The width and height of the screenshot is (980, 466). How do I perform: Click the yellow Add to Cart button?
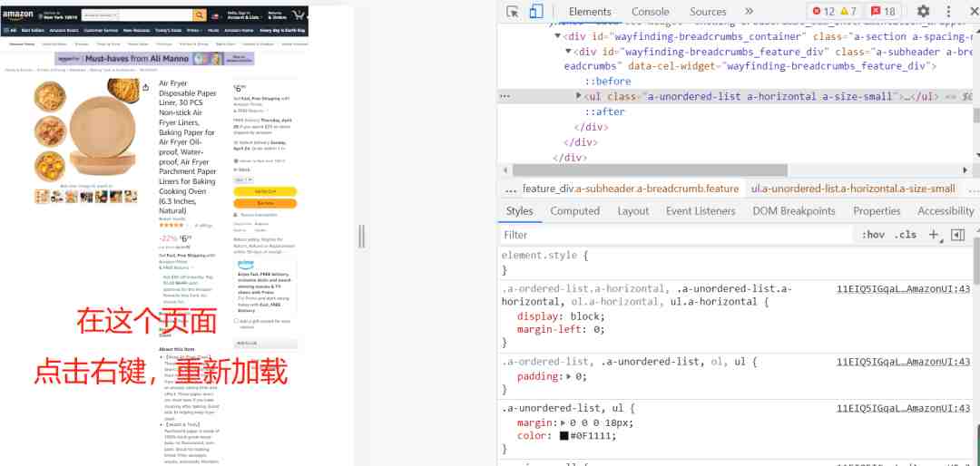(x=265, y=192)
